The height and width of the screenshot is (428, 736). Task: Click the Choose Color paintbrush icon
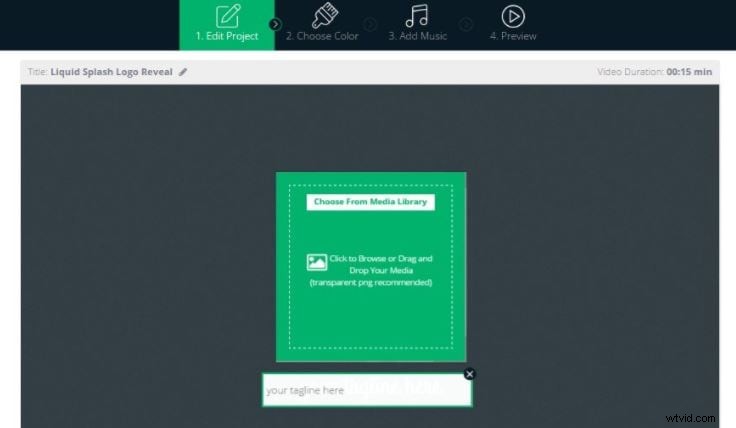323,15
